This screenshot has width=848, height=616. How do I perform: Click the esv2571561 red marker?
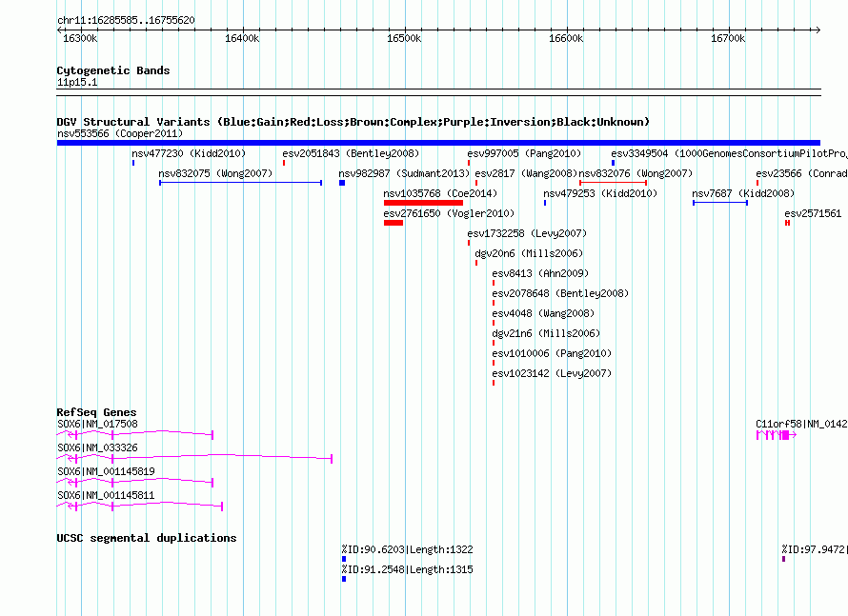(787, 223)
